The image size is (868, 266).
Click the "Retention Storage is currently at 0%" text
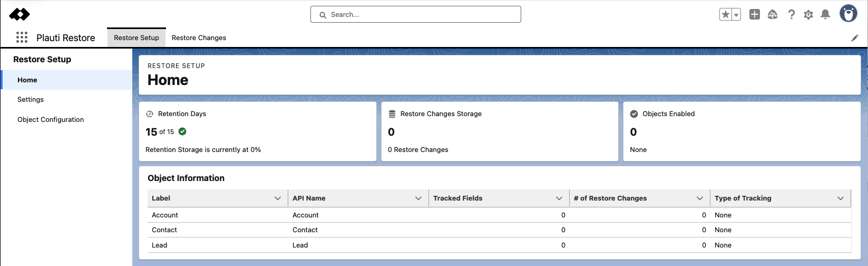(203, 150)
